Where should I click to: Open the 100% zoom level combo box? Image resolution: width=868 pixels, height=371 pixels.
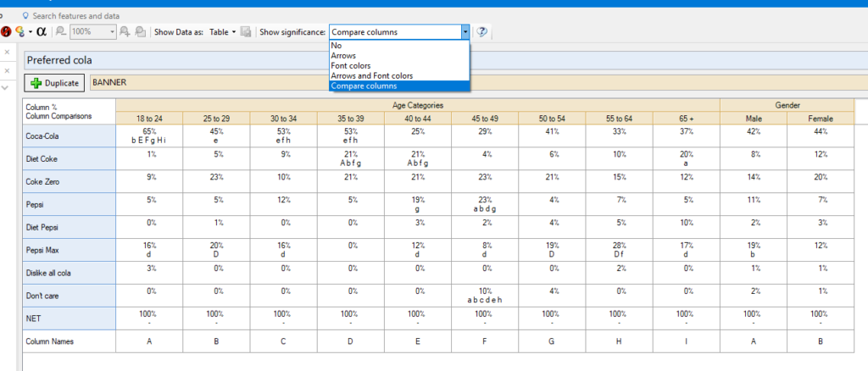pyautogui.click(x=92, y=31)
